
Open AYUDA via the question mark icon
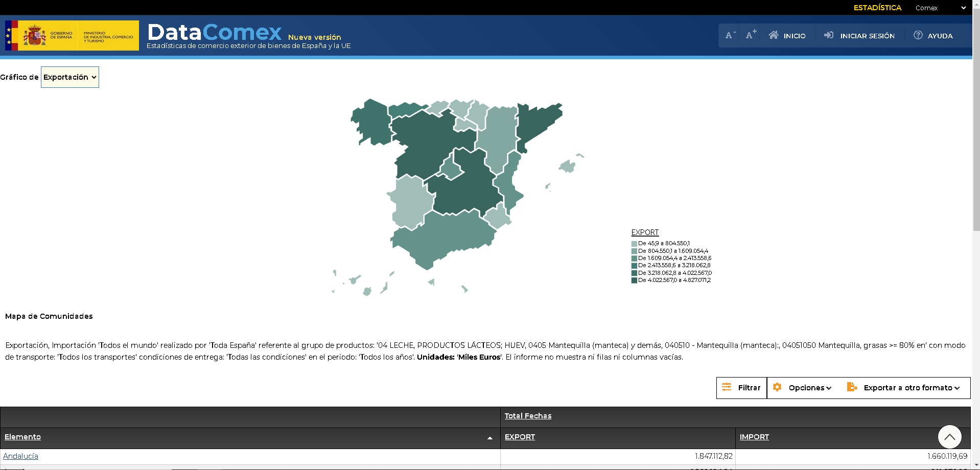(x=918, y=35)
